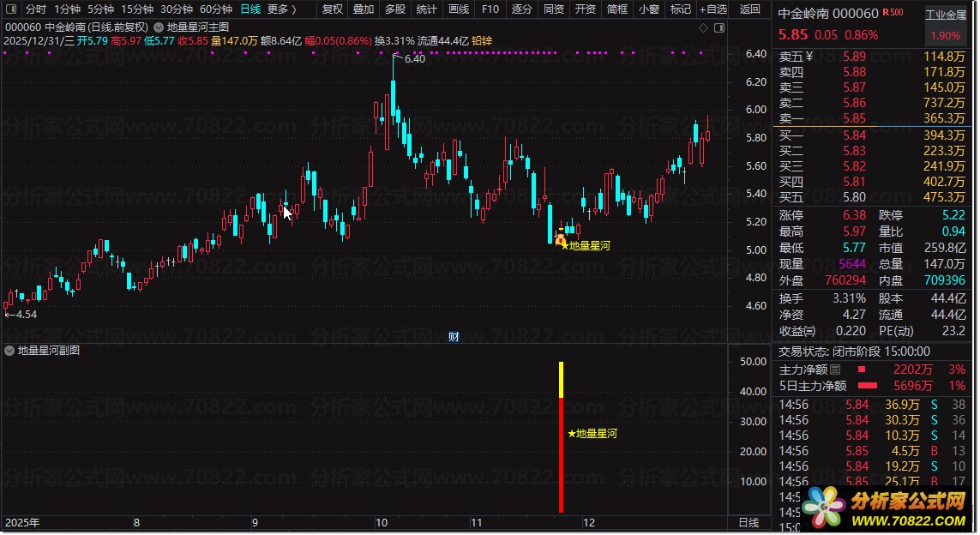This screenshot has width=980, height=535.
Task: Toggle the 简框 simple frame mode
Action: click(x=617, y=9)
